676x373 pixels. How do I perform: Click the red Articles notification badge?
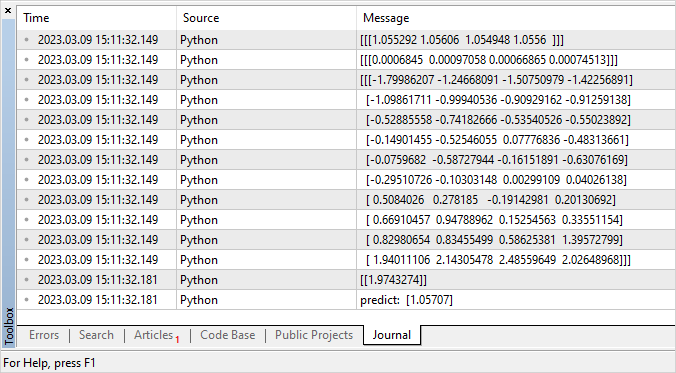pyautogui.click(x=177, y=340)
